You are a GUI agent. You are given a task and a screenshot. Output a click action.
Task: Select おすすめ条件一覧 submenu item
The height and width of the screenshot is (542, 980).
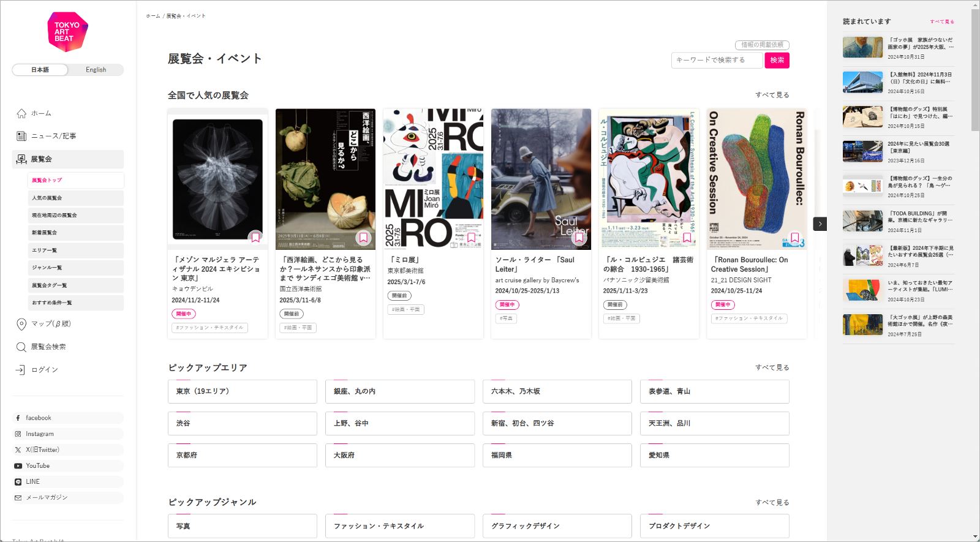click(75, 303)
